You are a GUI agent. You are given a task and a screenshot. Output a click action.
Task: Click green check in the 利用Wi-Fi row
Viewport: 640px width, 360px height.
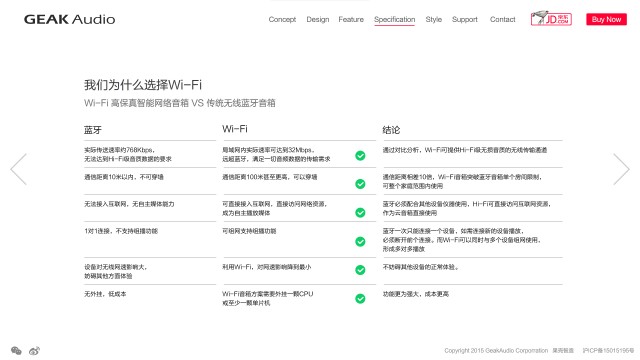pos(360,270)
